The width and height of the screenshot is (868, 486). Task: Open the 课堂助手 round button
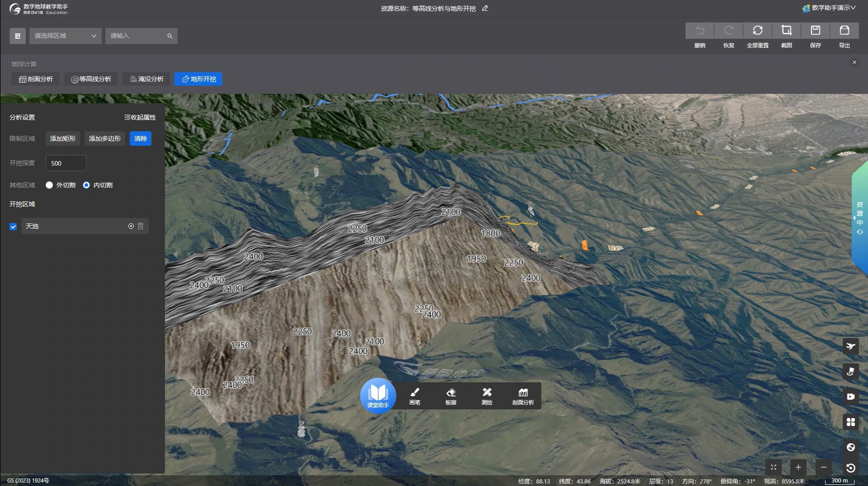(378, 396)
